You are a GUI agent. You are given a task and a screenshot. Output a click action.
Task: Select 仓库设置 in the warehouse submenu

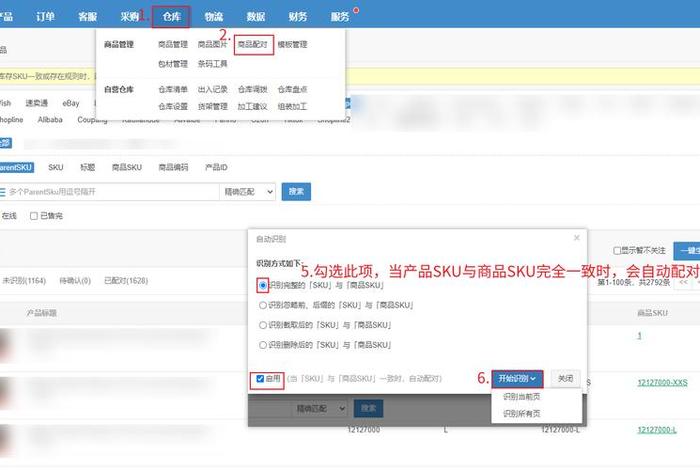173,106
